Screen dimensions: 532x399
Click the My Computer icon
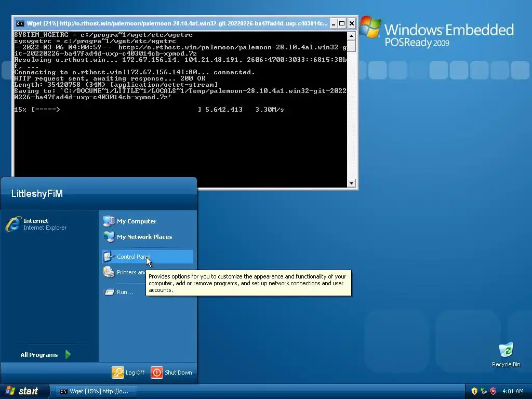[x=109, y=221]
